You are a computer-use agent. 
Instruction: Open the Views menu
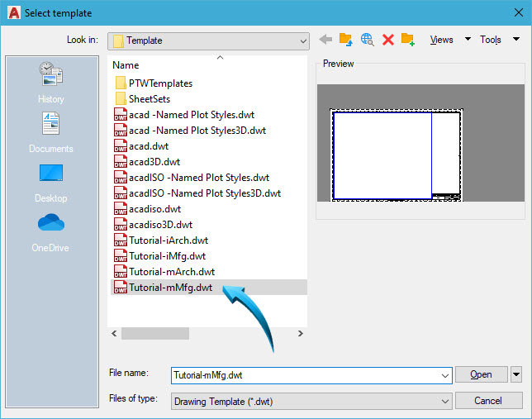pyautogui.click(x=441, y=40)
